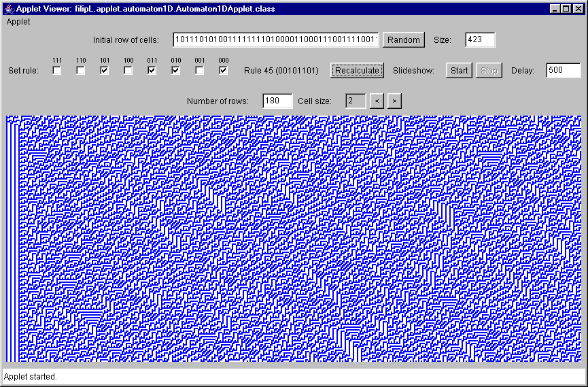Image resolution: width=588 pixels, height=387 pixels.
Task: Disable the 000 rule checkbox
Action: pos(223,70)
